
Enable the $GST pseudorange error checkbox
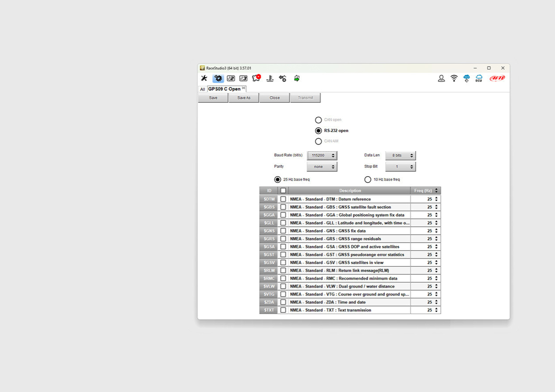(x=283, y=255)
